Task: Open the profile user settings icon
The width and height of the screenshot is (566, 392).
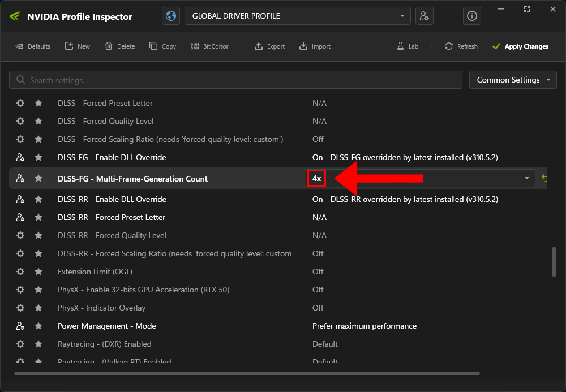Action: click(424, 16)
